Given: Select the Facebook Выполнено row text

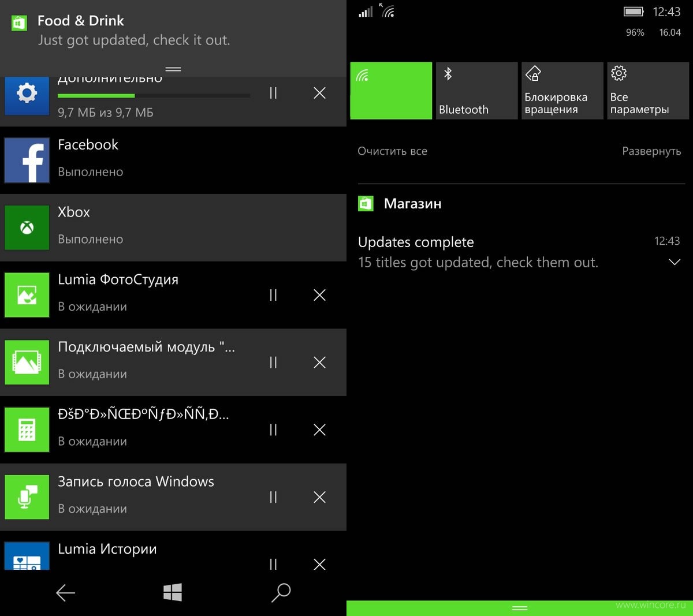Looking at the screenshot, I should [91, 172].
